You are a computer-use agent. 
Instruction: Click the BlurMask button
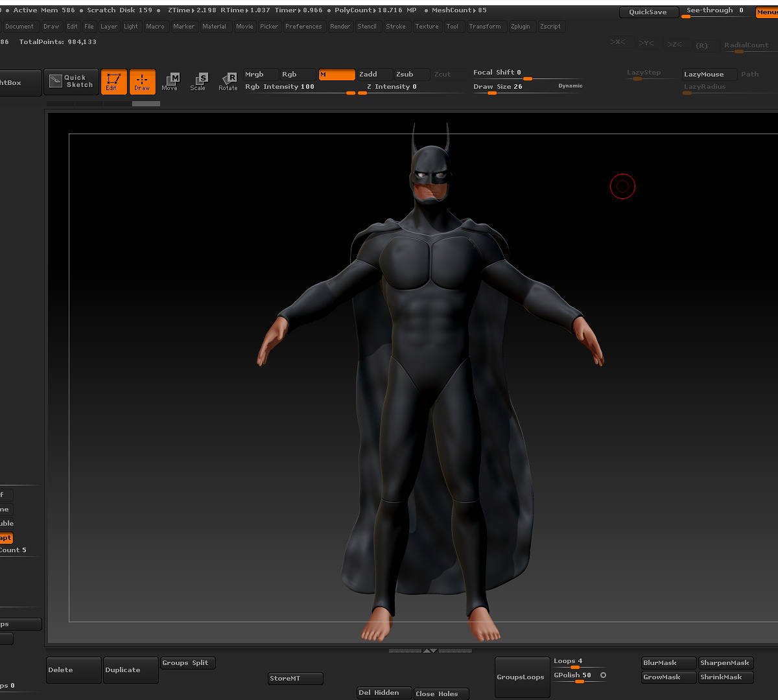(x=668, y=663)
